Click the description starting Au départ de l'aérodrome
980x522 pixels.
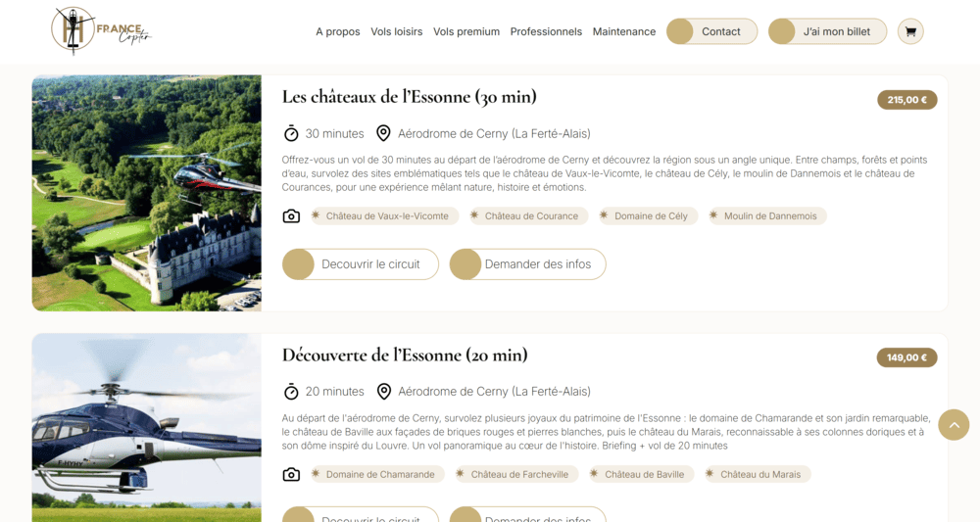606,432
